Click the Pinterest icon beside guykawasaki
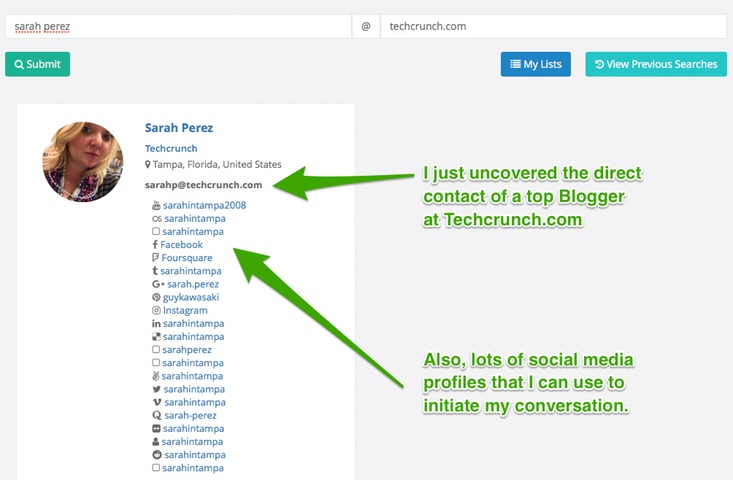This screenshot has height=480, width=733. click(x=156, y=297)
